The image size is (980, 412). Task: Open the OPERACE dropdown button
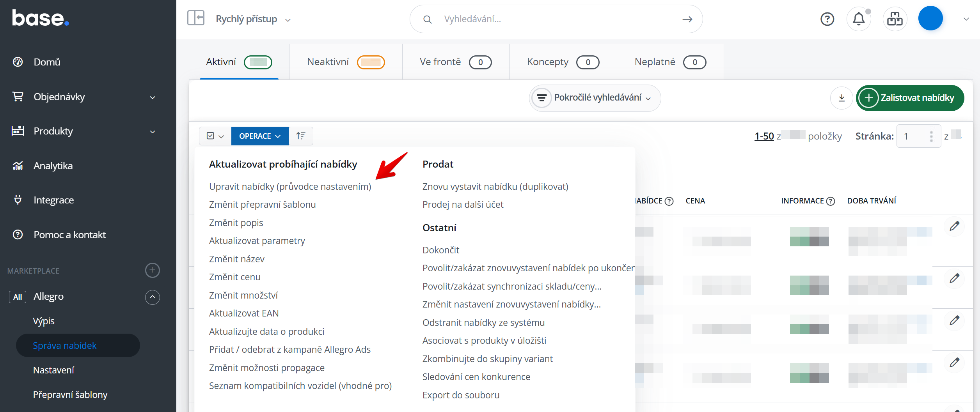(260, 136)
